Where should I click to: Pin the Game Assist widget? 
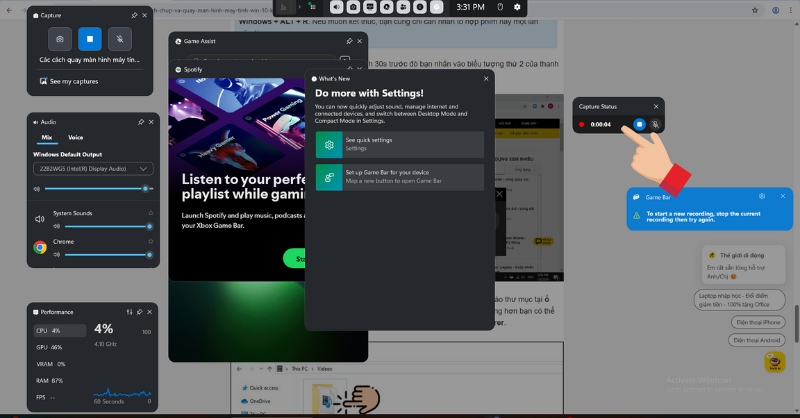click(349, 41)
